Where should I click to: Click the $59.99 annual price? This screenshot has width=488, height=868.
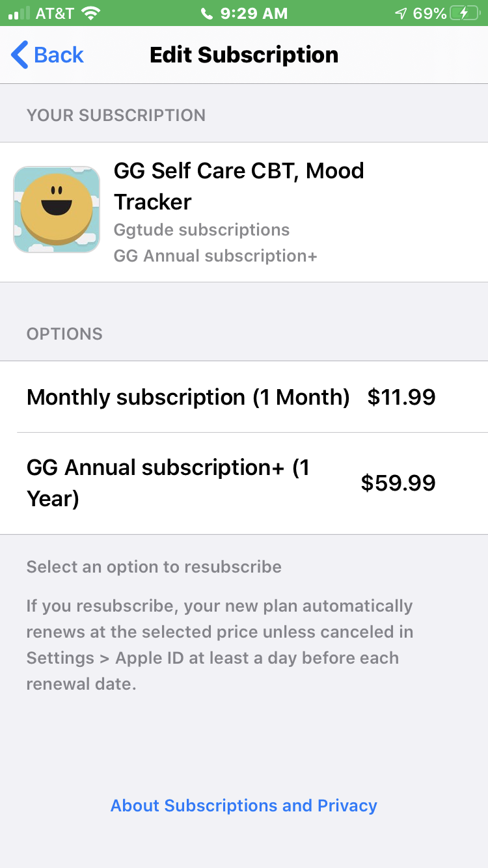[398, 483]
